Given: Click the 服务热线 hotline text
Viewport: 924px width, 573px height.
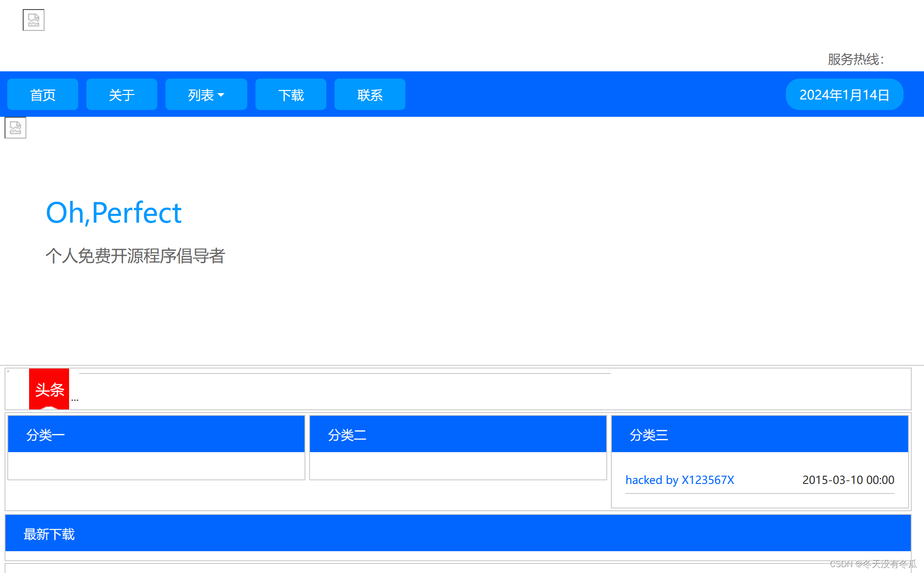Looking at the screenshot, I should (x=855, y=59).
